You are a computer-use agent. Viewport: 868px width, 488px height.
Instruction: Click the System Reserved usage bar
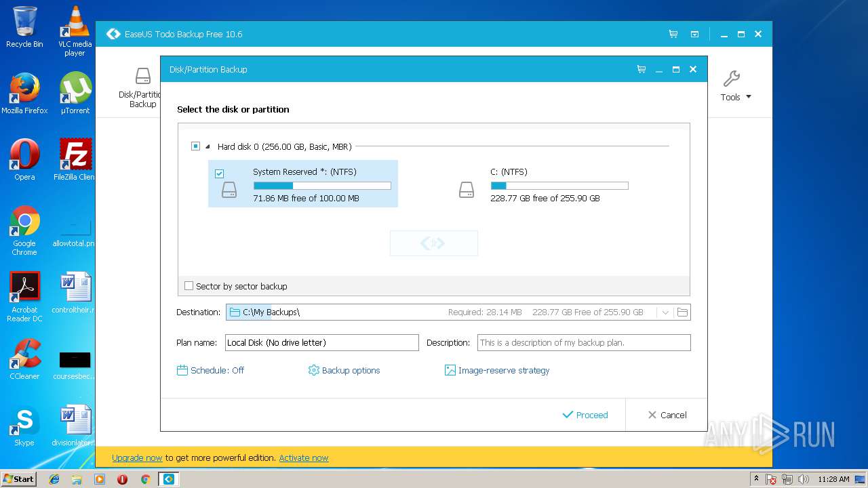tap(322, 186)
